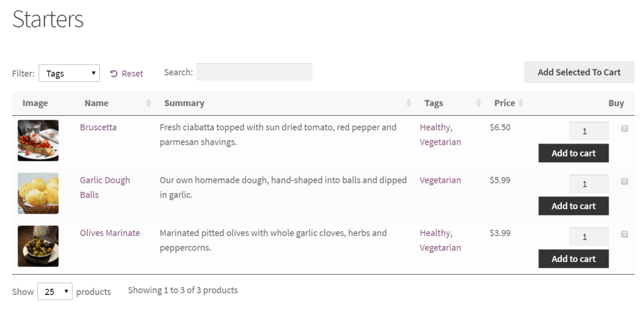Sort table by Name column arrows
This screenshot has width=644, height=309.
click(149, 103)
